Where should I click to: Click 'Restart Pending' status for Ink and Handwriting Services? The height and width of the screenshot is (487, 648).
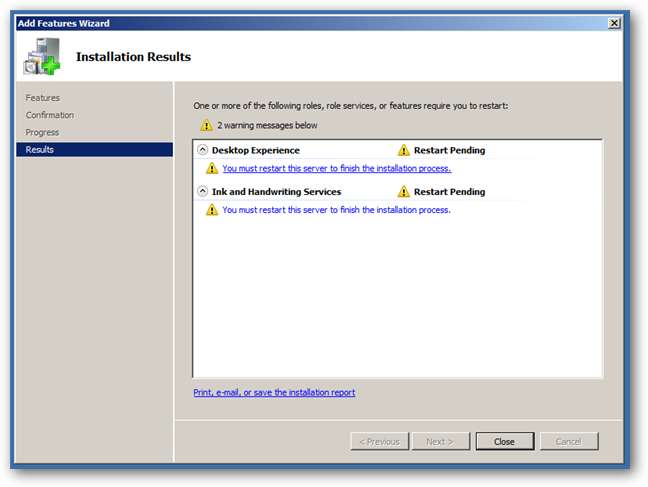pyautogui.click(x=450, y=192)
